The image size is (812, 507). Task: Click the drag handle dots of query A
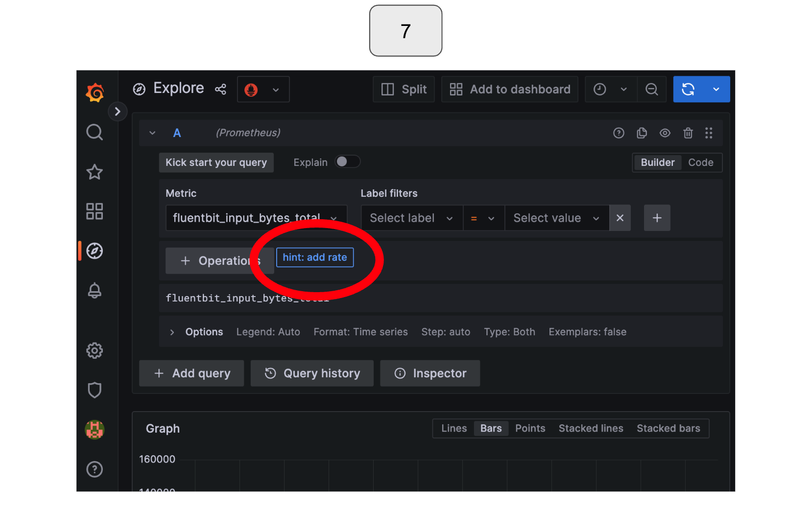click(x=709, y=133)
